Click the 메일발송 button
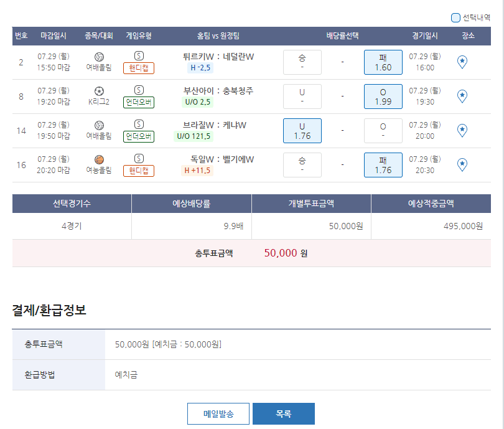Viewport: 504px width, 429px height. click(218, 413)
